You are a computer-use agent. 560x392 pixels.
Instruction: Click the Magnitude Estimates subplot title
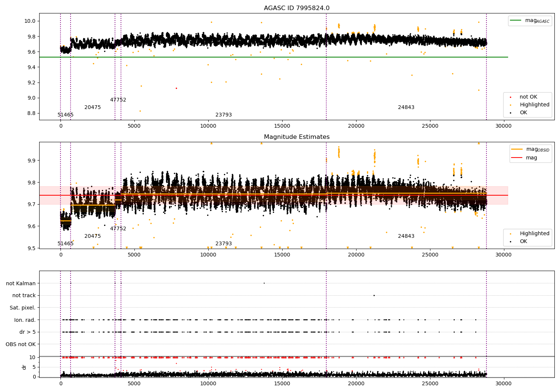(x=296, y=137)
